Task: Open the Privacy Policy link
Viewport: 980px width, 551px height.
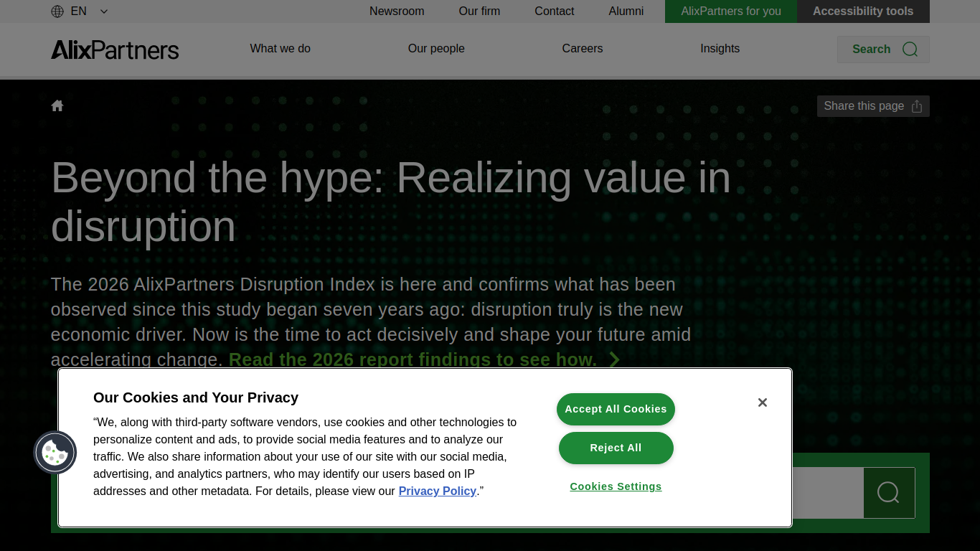Action: [438, 491]
